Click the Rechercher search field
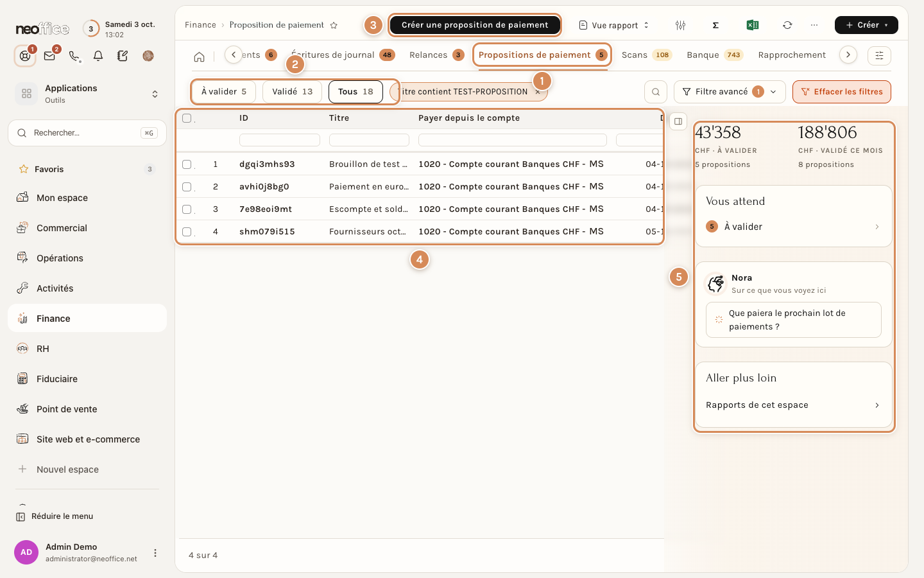 click(x=87, y=133)
